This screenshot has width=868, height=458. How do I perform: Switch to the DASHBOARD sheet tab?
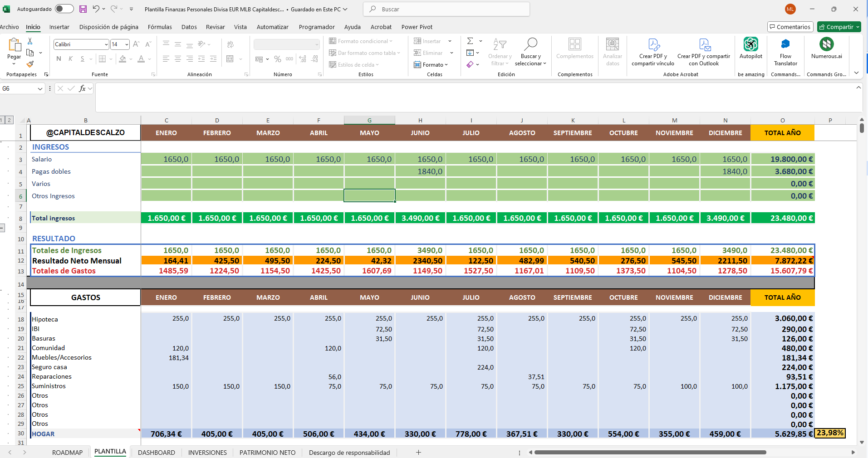point(156,453)
